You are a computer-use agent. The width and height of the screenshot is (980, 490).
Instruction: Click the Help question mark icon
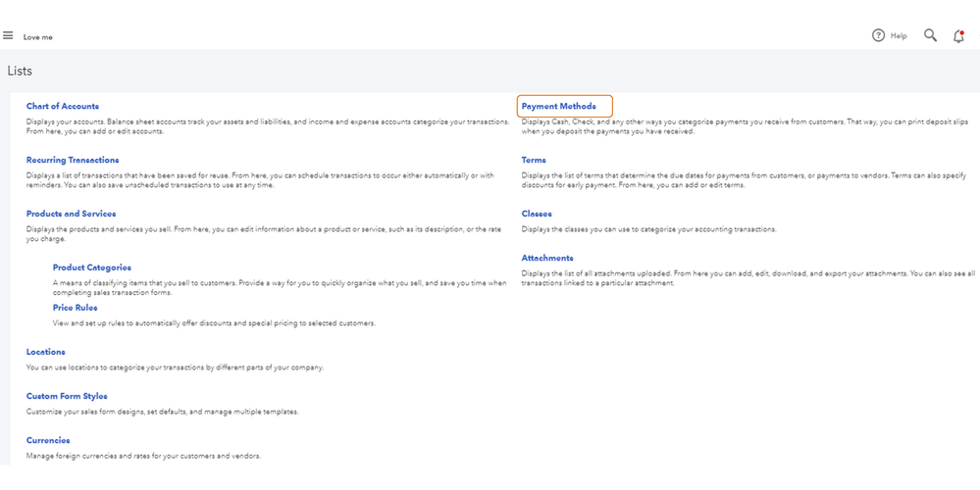click(879, 36)
